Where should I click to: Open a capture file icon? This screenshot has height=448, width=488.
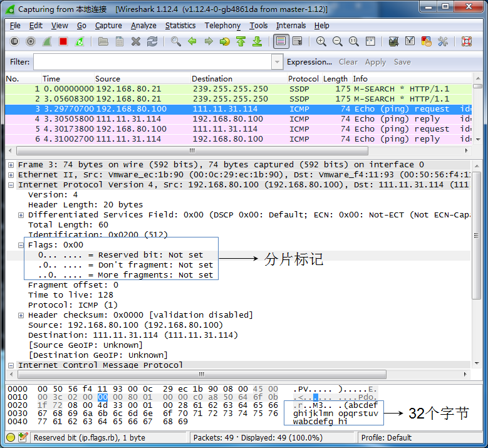click(103, 41)
